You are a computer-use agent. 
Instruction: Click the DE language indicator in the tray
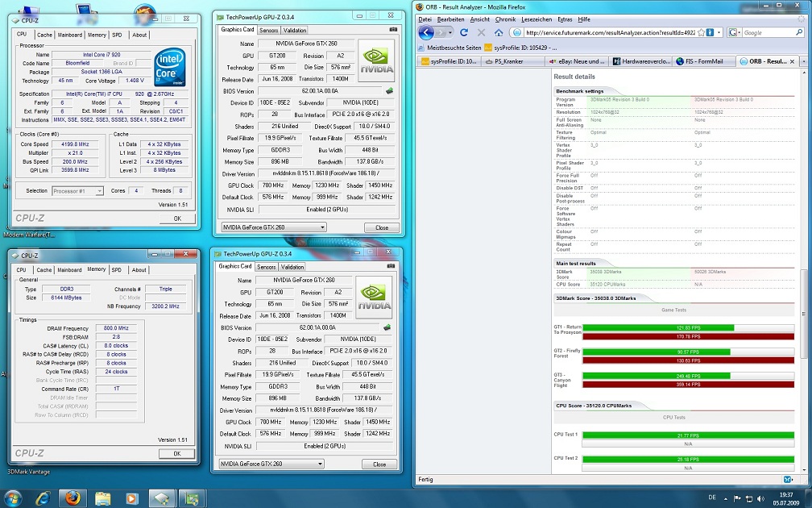point(712,498)
